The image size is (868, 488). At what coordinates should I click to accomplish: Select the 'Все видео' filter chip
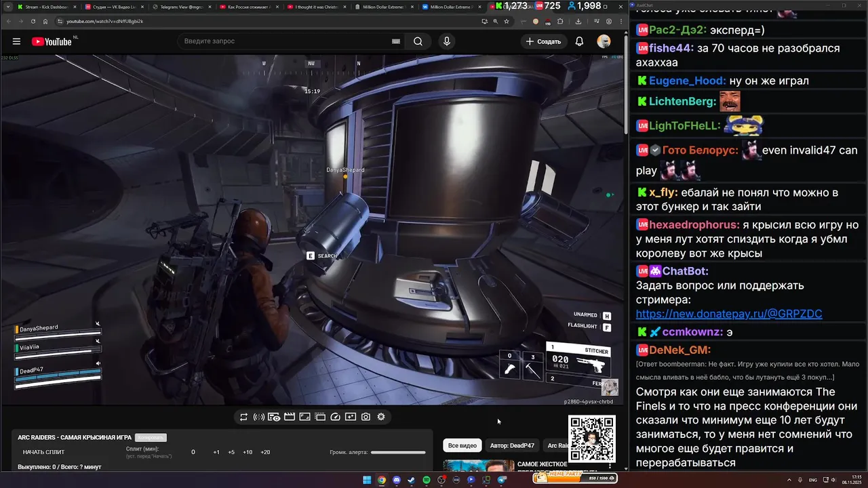click(x=462, y=445)
